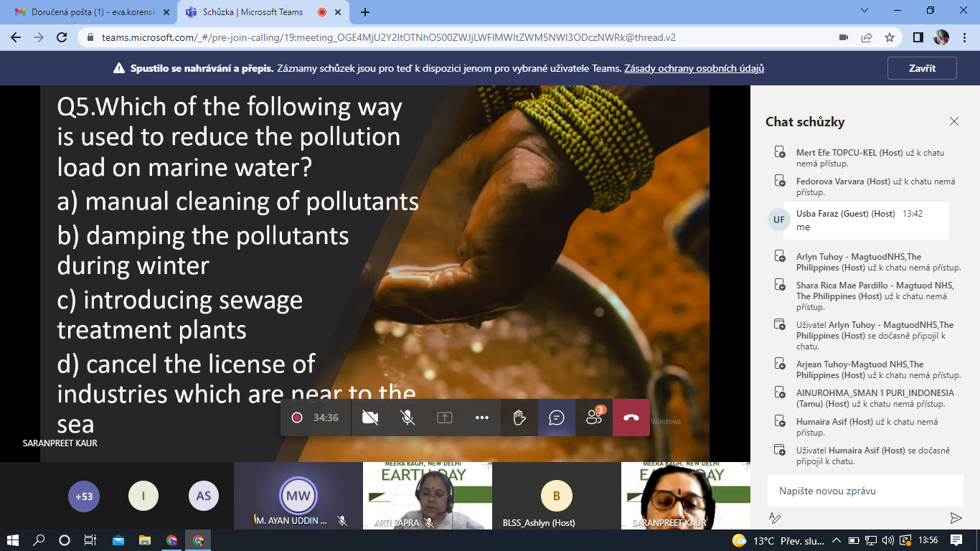Open Chrome three-dot menu
This screenshot has width=980, height=551.
pos(965,37)
